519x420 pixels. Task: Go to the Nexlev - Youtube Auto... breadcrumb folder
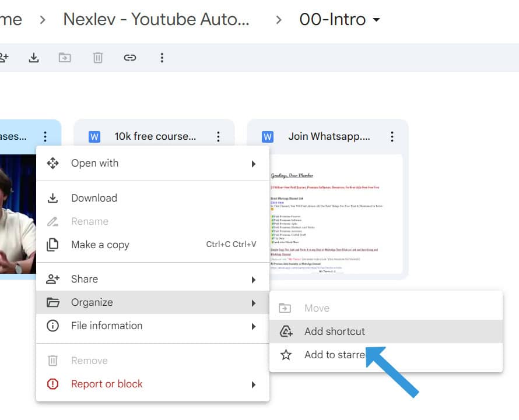click(x=156, y=19)
